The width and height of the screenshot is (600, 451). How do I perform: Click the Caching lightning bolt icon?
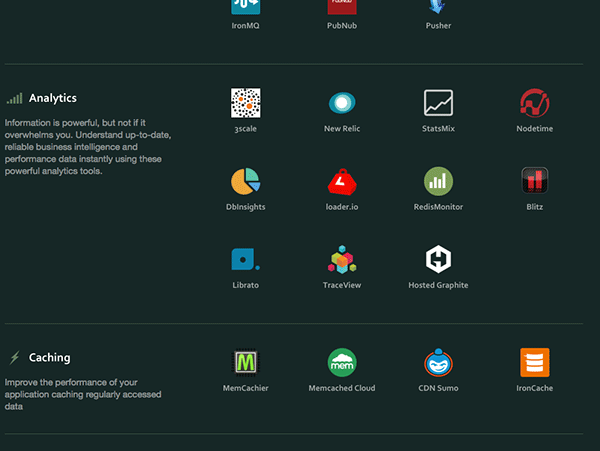15,358
